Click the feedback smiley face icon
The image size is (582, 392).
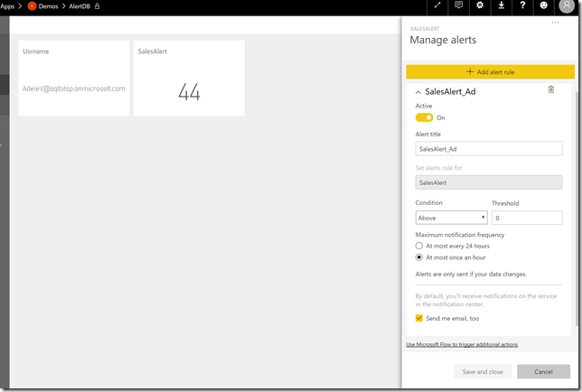click(x=543, y=5)
